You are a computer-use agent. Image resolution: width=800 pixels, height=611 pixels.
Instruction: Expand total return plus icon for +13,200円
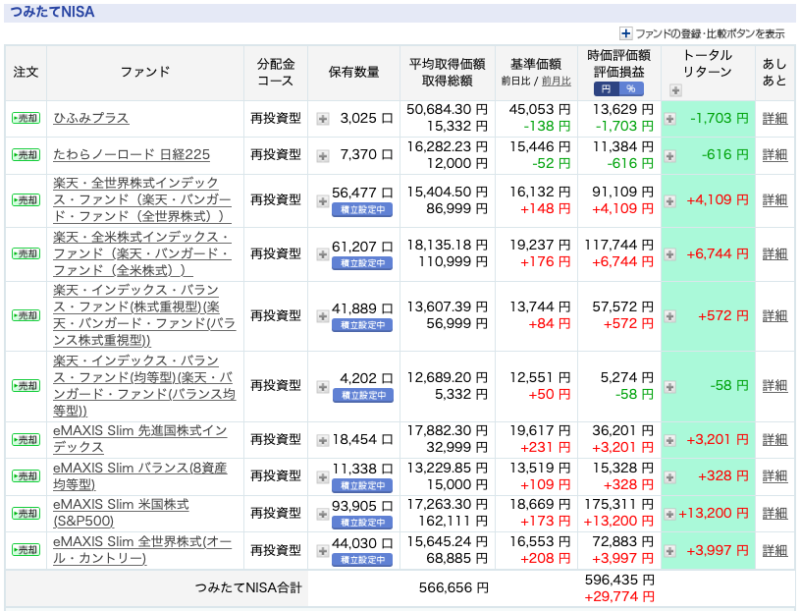[670, 514]
